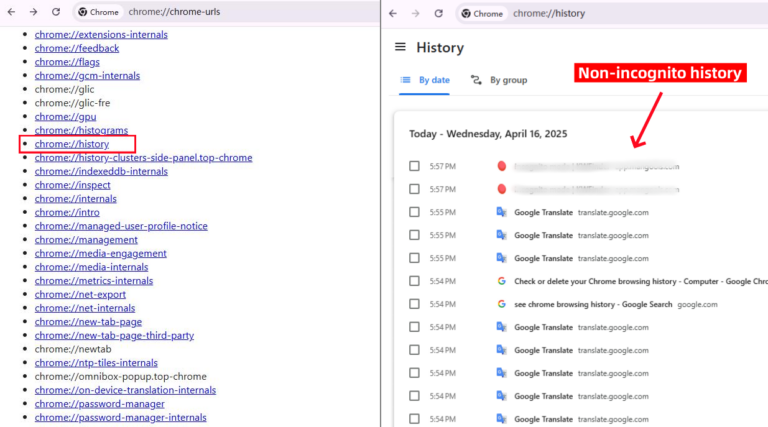Open 'see chrome browsing history - Google Search' entry
The width and height of the screenshot is (768, 427).
[x=593, y=304]
